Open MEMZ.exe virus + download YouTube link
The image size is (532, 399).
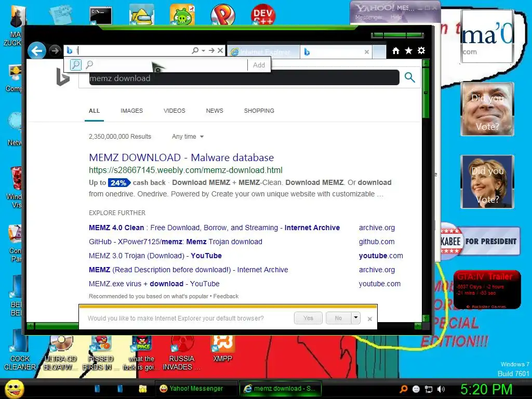[x=154, y=284]
